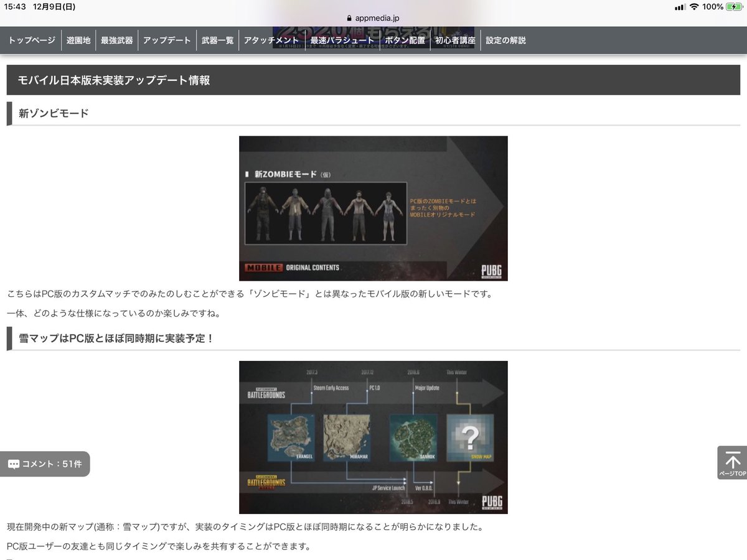Tap the 新ゾンビモード heading

[x=54, y=114]
